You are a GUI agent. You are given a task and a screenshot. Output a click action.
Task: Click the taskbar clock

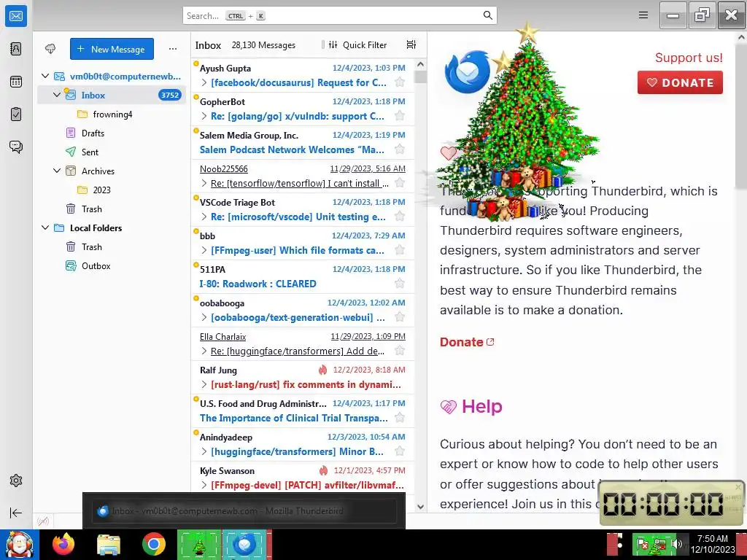point(712,544)
